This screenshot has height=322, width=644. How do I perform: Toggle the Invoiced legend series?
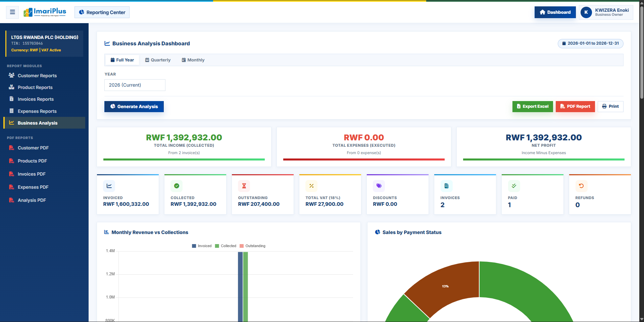point(202,246)
